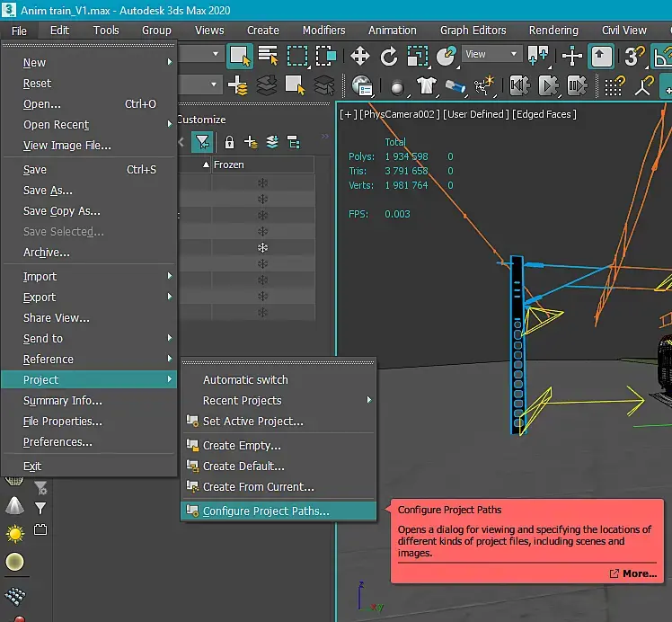Activate the Select Object tool

240,56
